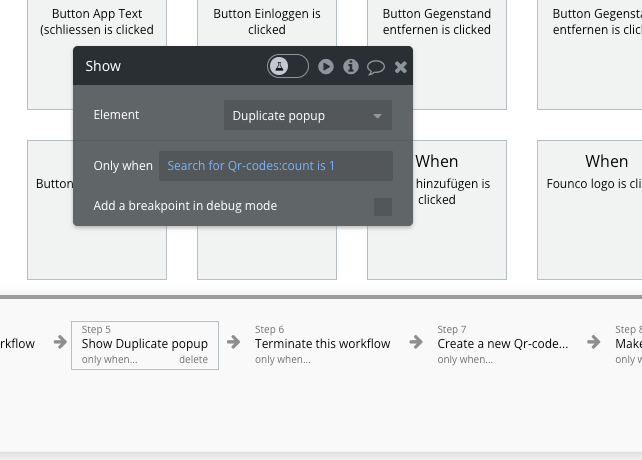Open the Element dropdown showing Duplicate popup
Viewport: 642px width, 460px height.
(307, 116)
